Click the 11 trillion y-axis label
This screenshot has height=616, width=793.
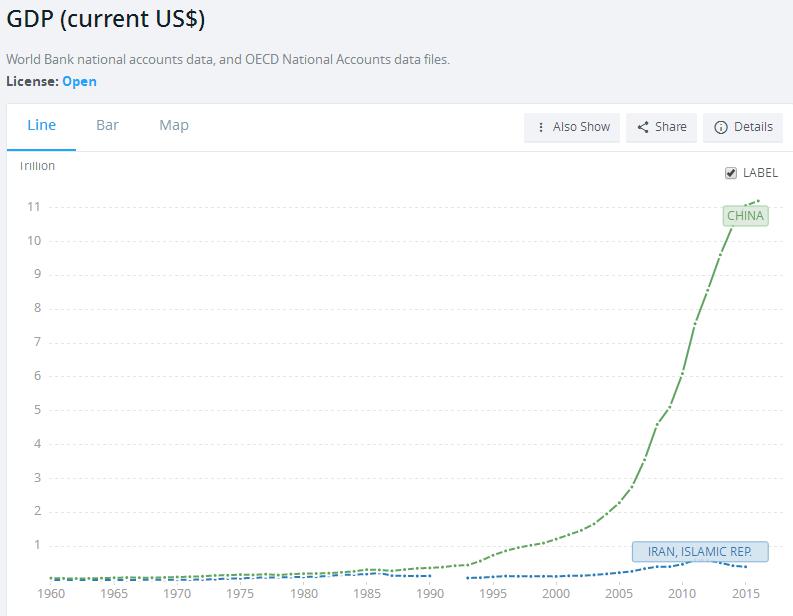[x=33, y=207]
